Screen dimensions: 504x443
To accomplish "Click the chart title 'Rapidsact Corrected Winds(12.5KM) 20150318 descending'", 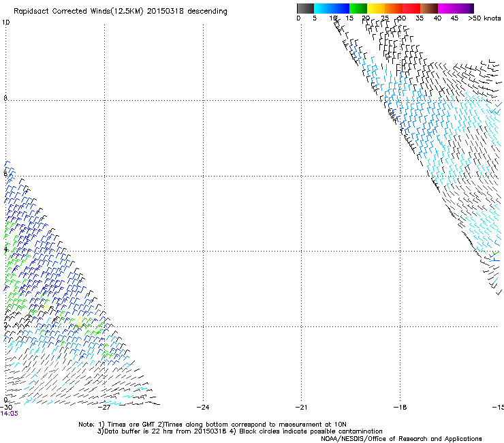I will pyautogui.click(x=121, y=12).
